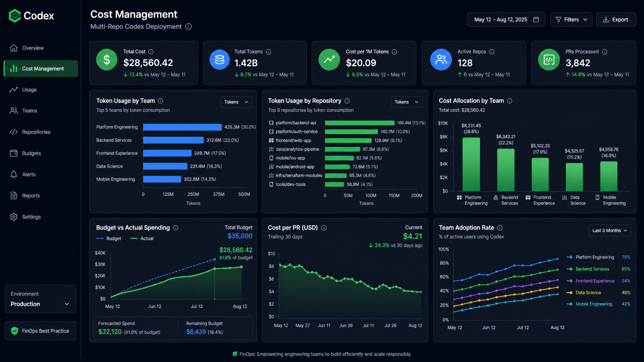Show info for Token Usage by Repository

point(347,101)
